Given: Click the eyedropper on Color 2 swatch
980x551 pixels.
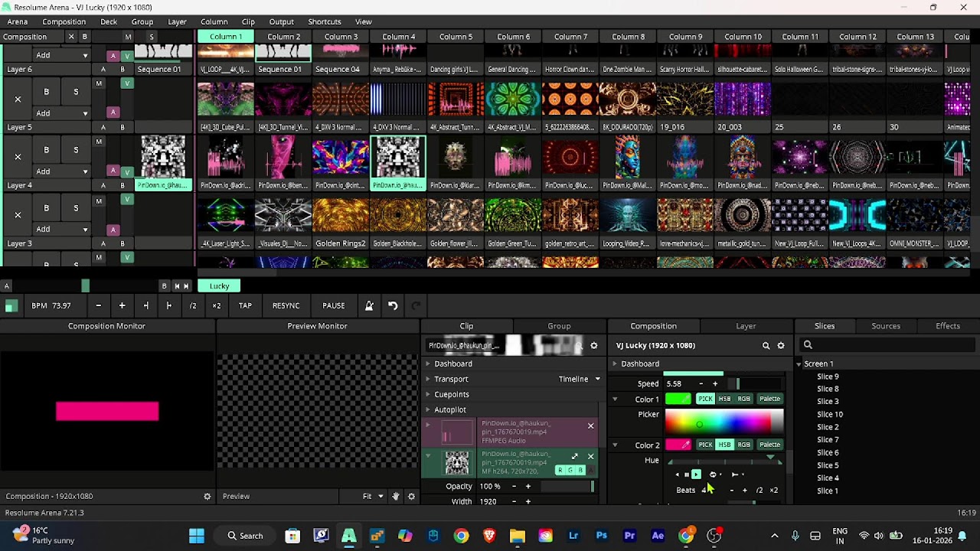Looking at the screenshot, I should [686, 445].
